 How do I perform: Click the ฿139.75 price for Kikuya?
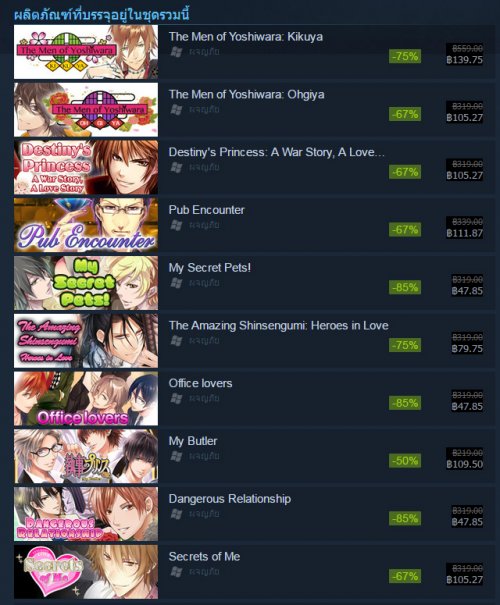tap(465, 60)
